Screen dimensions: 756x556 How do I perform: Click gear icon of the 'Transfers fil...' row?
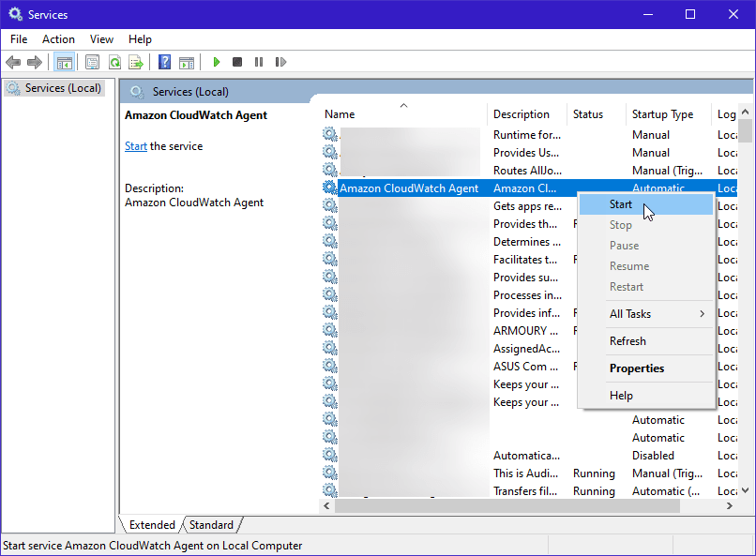pyautogui.click(x=330, y=490)
